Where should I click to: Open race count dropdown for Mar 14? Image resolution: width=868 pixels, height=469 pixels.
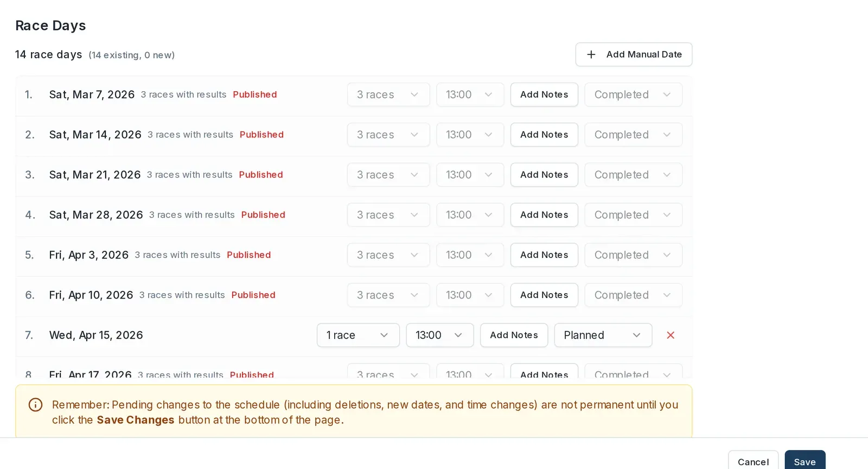pyautogui.click(x=388, y=135)
